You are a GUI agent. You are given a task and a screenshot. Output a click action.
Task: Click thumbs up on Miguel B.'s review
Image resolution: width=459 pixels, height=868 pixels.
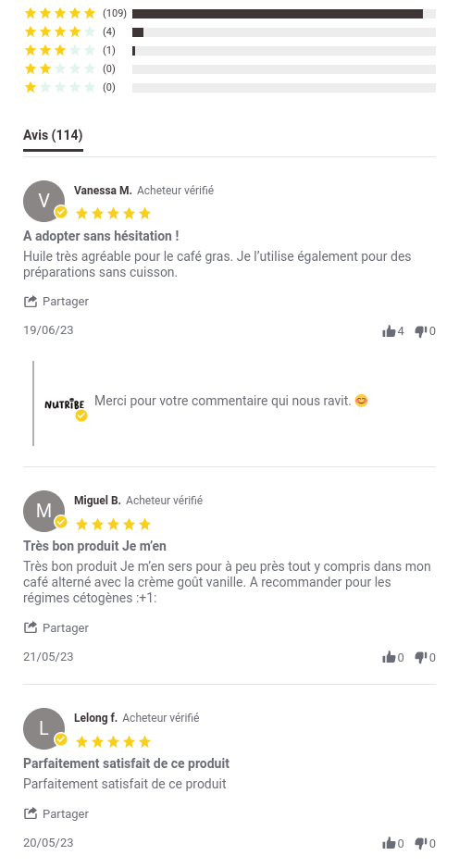[389, 657]
